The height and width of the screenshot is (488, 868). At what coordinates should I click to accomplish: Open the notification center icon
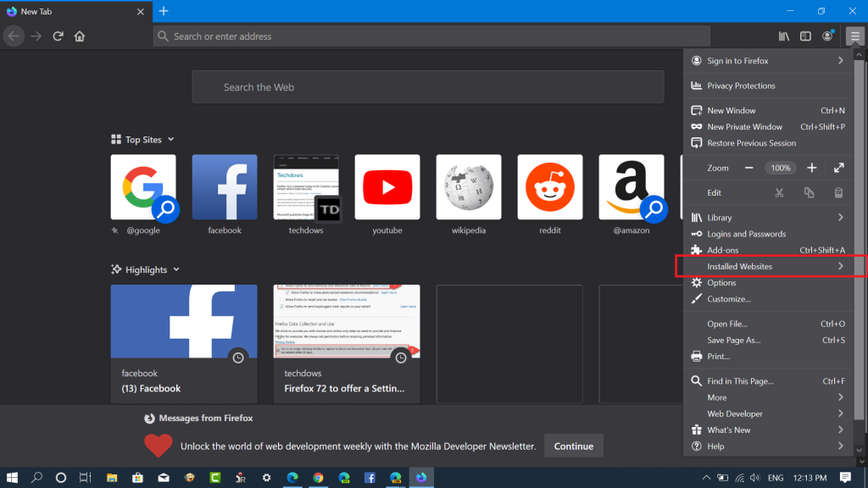845,478
